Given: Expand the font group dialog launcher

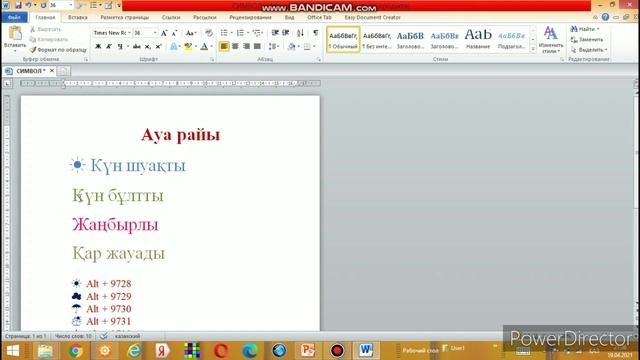Looking at the screenshot, I should pyautogui.click(x=212, y=60).
